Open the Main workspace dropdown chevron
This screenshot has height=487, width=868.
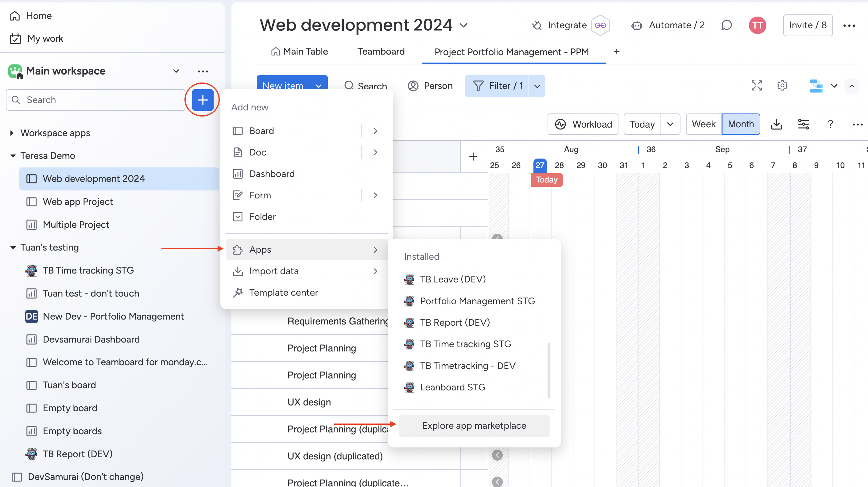[x=176, y=71]
